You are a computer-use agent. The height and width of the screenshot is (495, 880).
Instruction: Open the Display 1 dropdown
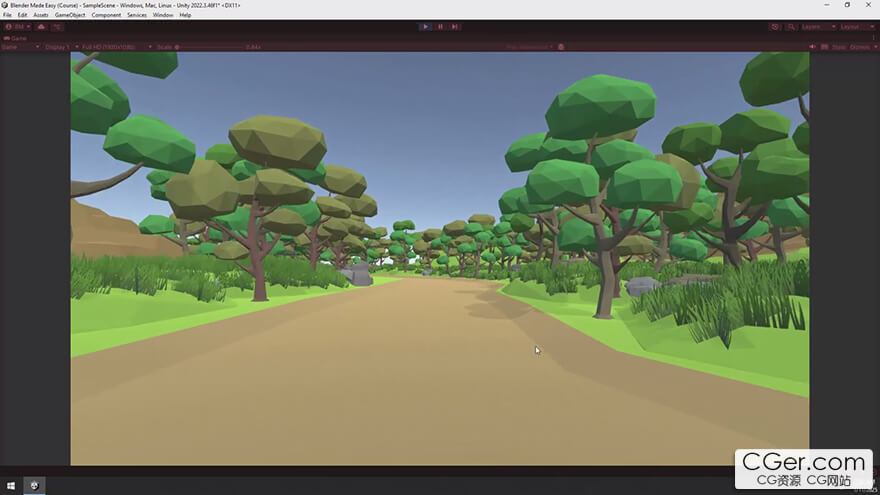click(x=57, y=47)
